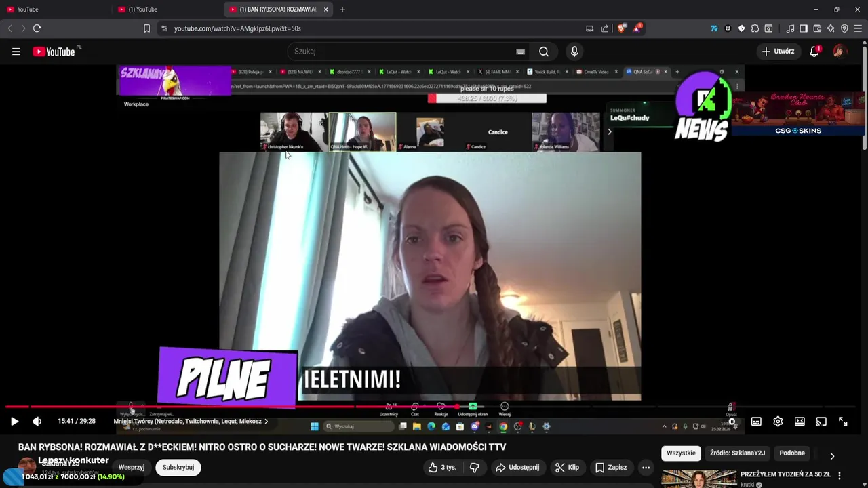Select the Podobne filter chip
Image resolution: width=868 pixels, height=488 pixels.
tap(792, 453)
